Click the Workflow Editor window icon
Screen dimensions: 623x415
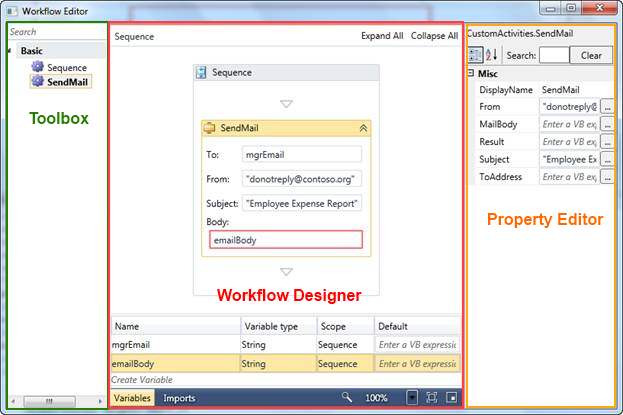click(x=12, y=11)
